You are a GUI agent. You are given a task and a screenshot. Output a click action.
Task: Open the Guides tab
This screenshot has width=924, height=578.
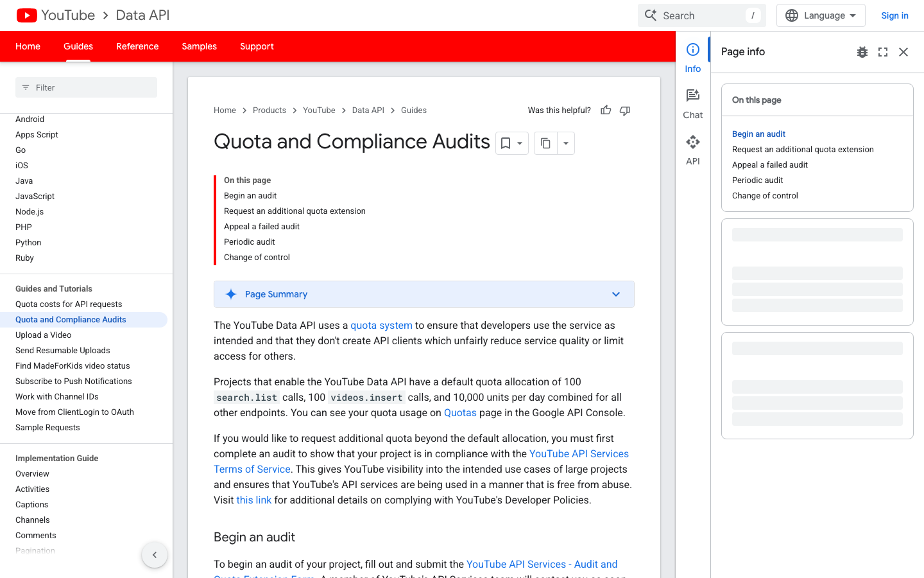[78, 46]
